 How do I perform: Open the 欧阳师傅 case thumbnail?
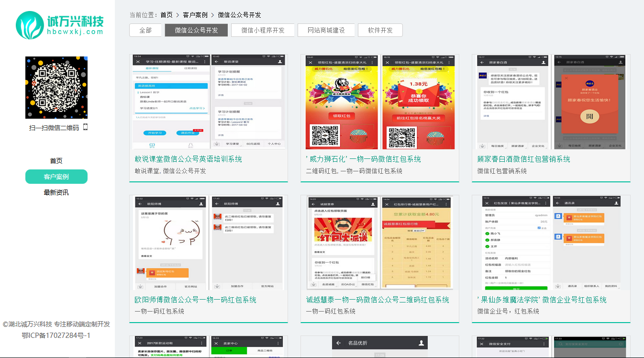click(x=209, y=243)
